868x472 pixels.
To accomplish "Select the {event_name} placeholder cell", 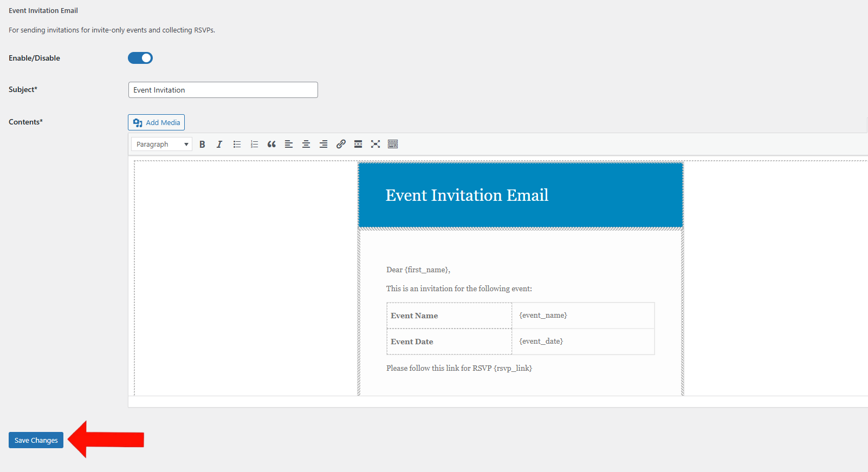I will coord(583,316).
